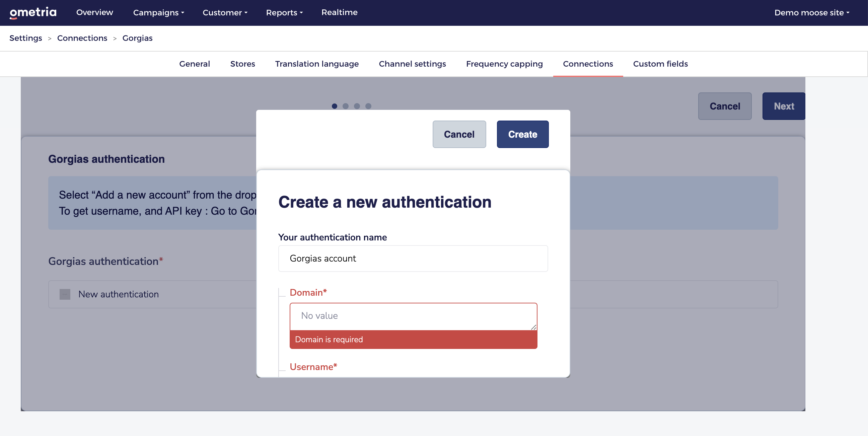The width and height of the screenshot is (868, 436).
Task: Click the first wizard step dot
Action: (x=334, y=106)
